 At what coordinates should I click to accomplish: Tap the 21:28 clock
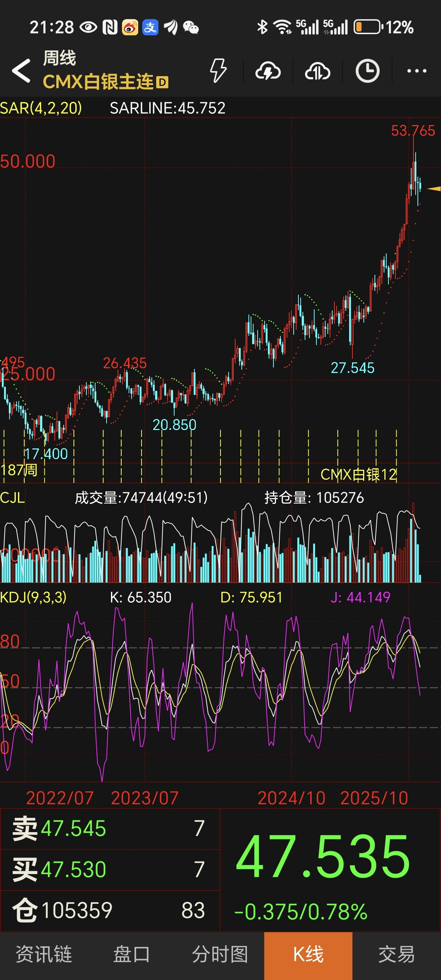[x=52, y=27]
